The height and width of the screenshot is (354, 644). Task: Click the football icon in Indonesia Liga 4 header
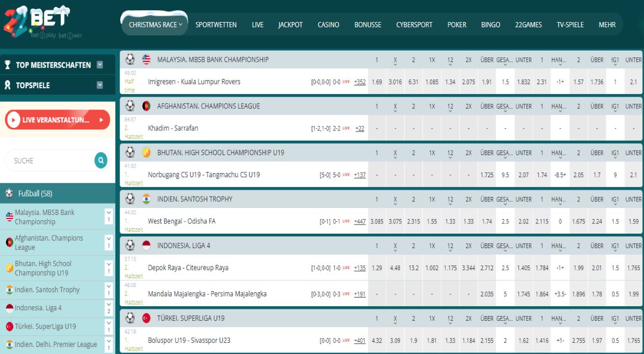tap(130, 245)
